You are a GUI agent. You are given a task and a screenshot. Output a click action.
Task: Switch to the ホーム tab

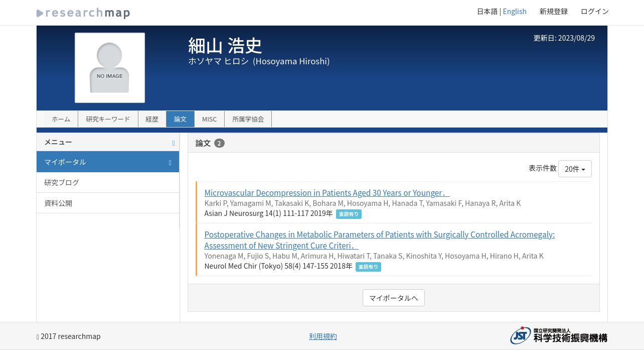tap(61, 119)
